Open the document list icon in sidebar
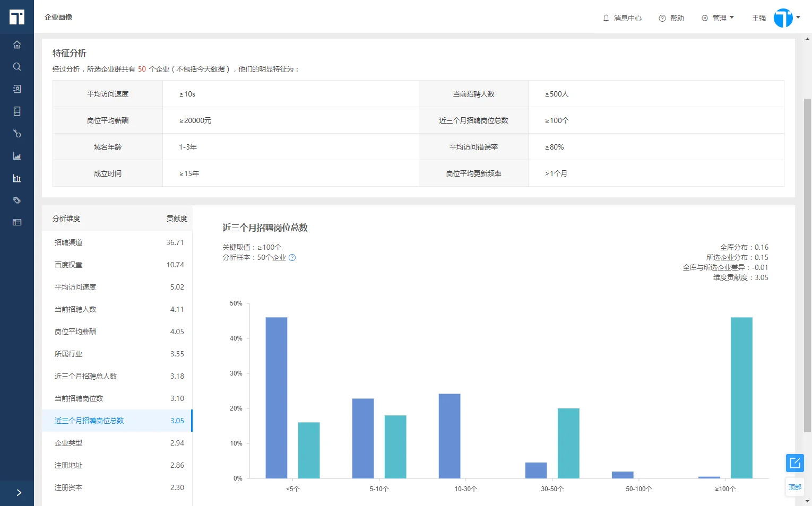The width and height of the screenshot is (812, 506). coord(17,111)
